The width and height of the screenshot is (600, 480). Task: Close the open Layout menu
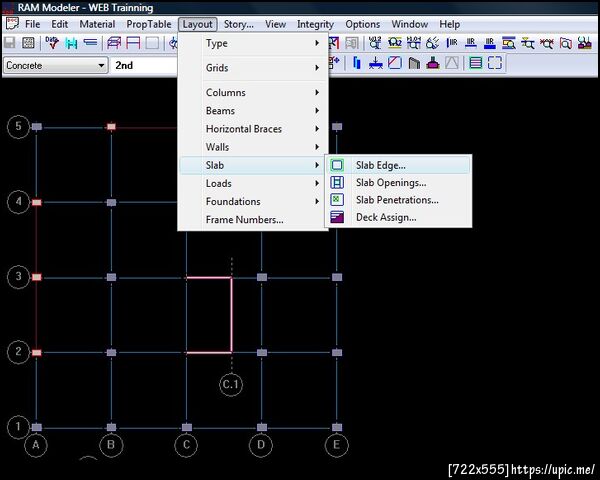(x=197, y=24)
